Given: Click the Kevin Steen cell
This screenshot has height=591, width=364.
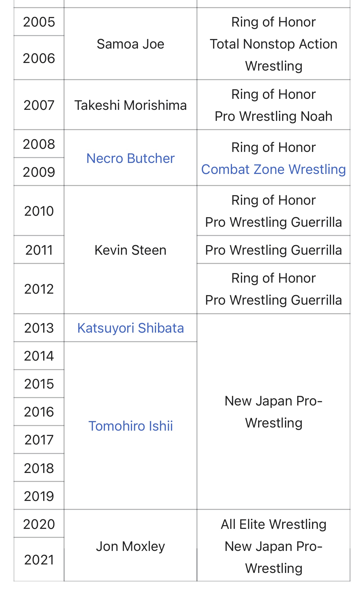Looking at the screenshot, I should tap(130, 250).
